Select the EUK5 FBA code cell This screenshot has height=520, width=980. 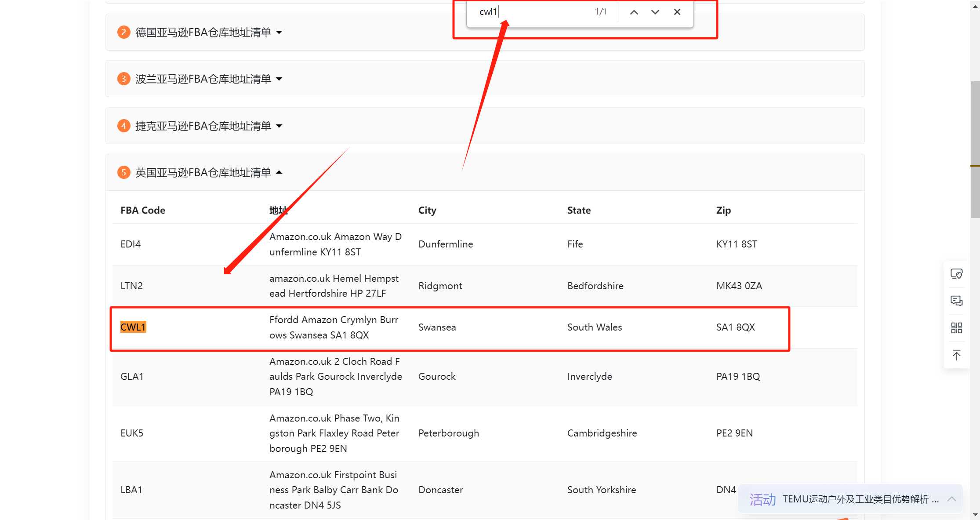pos(132,433)
